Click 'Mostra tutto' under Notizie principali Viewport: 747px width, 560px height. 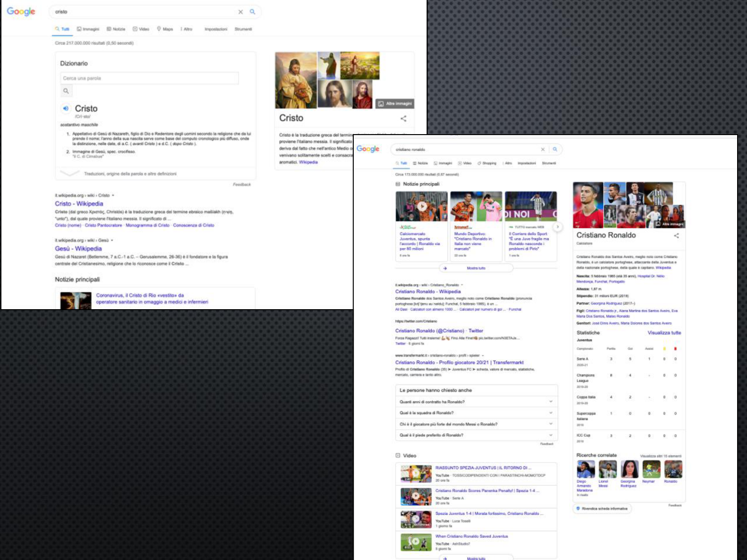[x=476, y=268]
